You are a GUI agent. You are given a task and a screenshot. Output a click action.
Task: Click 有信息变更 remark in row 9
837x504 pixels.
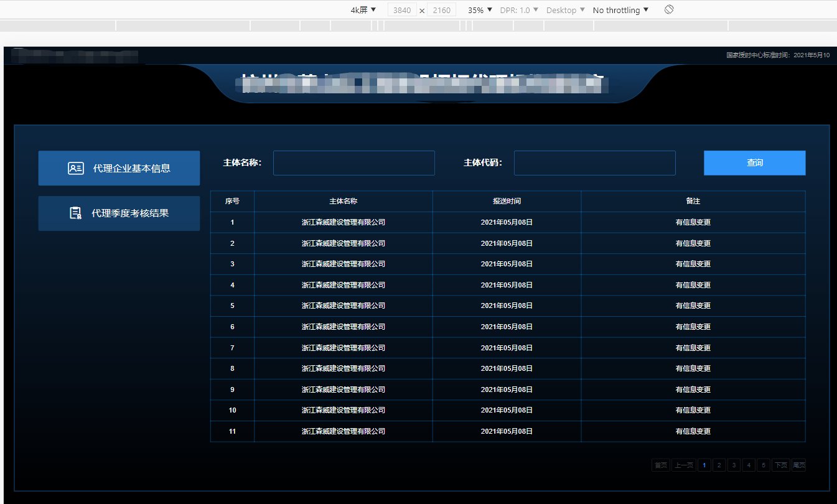pos(693,390)
